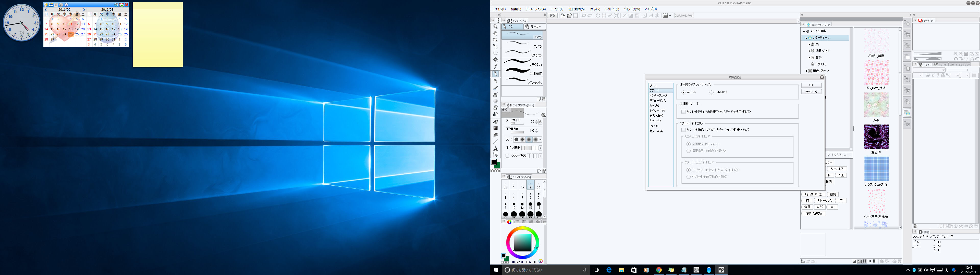Select the Eyedropper tool

pyautogui.click(x=495, y=67)
